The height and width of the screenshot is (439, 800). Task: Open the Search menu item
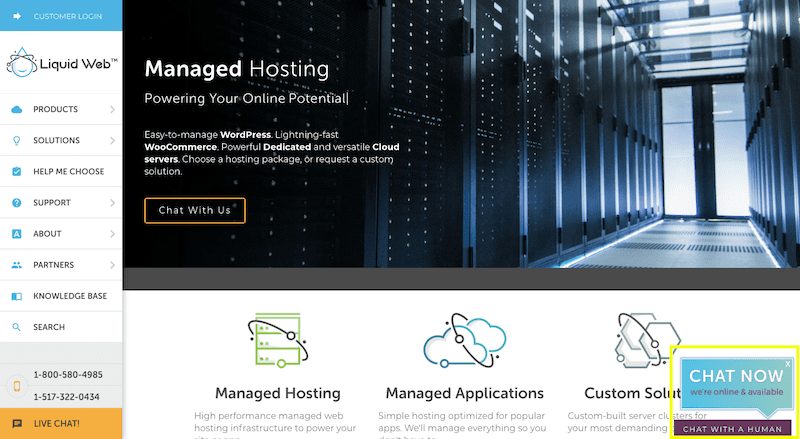(61, 327)
